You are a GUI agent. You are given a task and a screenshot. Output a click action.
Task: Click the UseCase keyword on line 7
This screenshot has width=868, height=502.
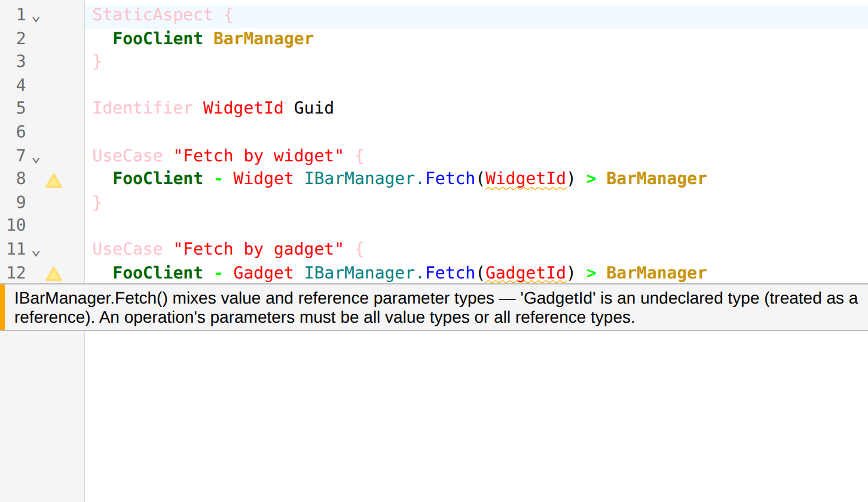click(x=127, y=156)
